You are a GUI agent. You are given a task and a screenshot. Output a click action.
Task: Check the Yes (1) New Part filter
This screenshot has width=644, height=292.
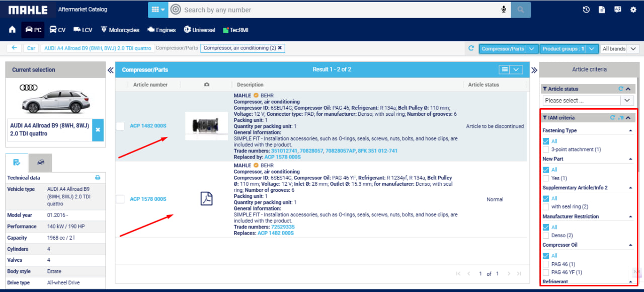pos(546,178)
